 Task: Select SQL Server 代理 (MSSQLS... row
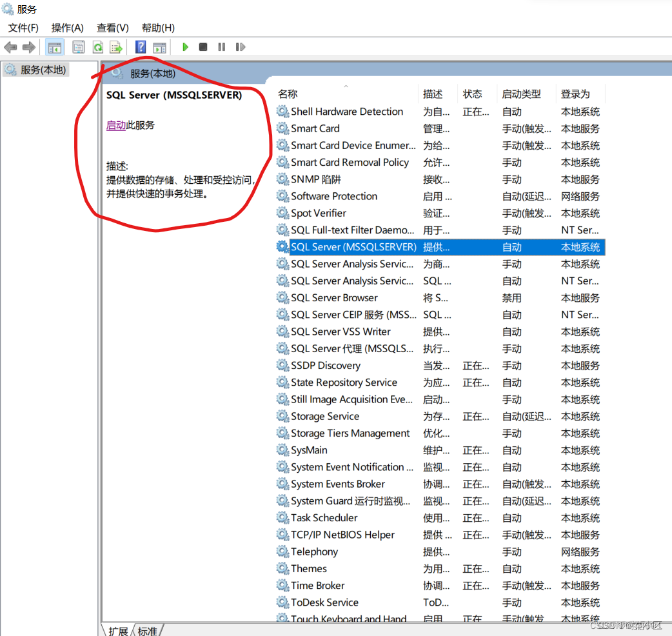[x=440, y=348]
